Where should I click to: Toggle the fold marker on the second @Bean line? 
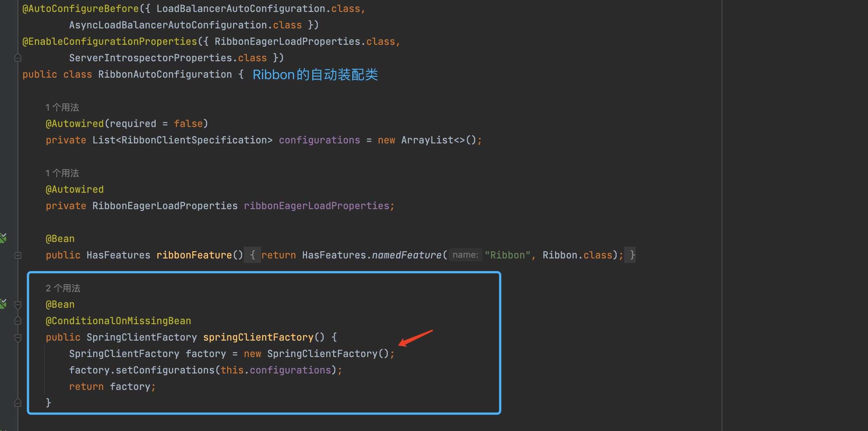(x=18, y=305)
